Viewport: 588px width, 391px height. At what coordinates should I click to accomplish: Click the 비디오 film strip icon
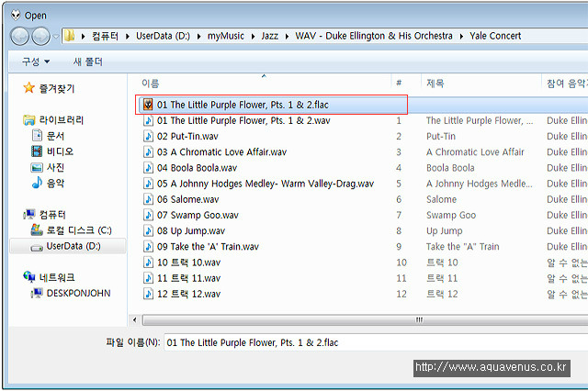[37, 151]
